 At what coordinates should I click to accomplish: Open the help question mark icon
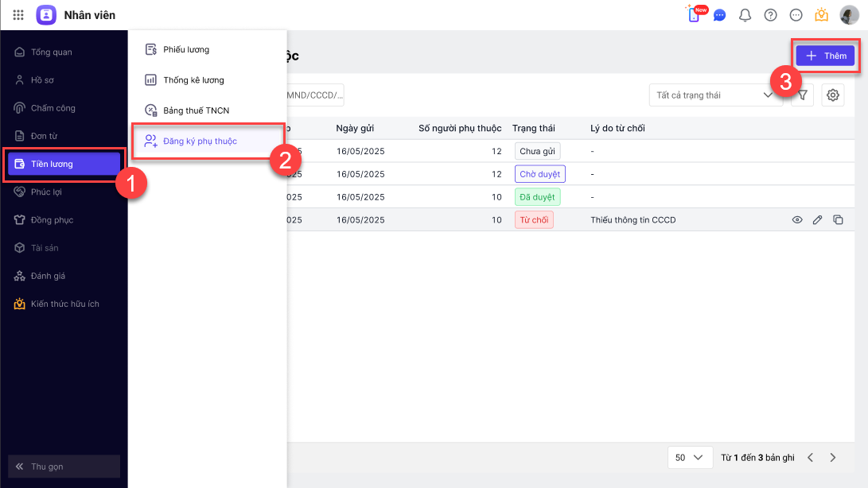tap(770, 15)
